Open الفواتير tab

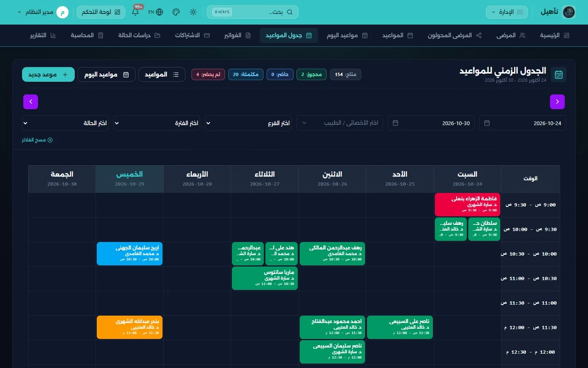(237, 35)
